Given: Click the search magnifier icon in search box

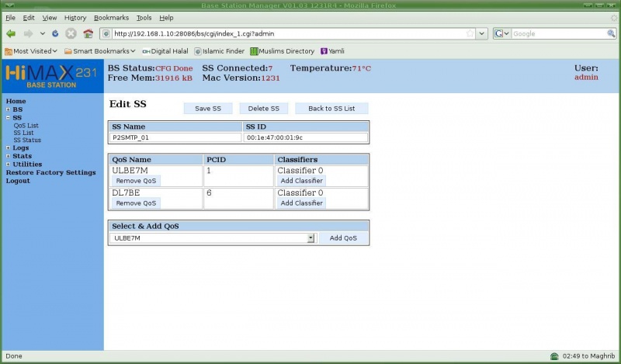Looking at the screenshot, I should (x=611, y=33).
